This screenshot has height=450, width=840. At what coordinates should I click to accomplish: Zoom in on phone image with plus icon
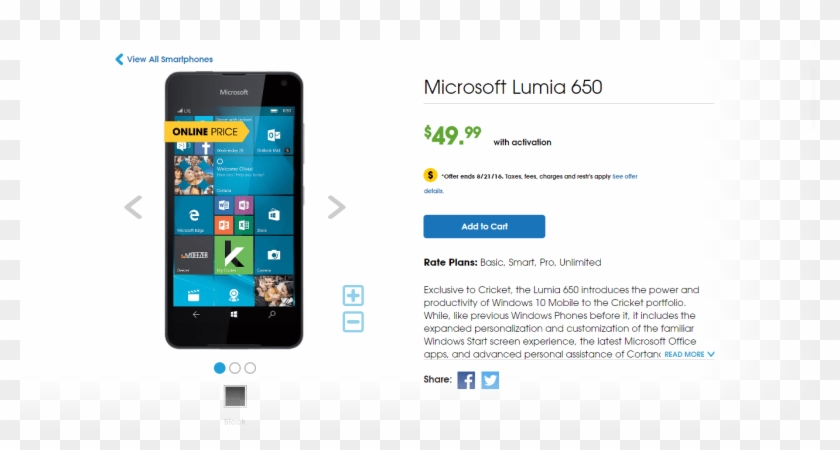click(353, 295)
